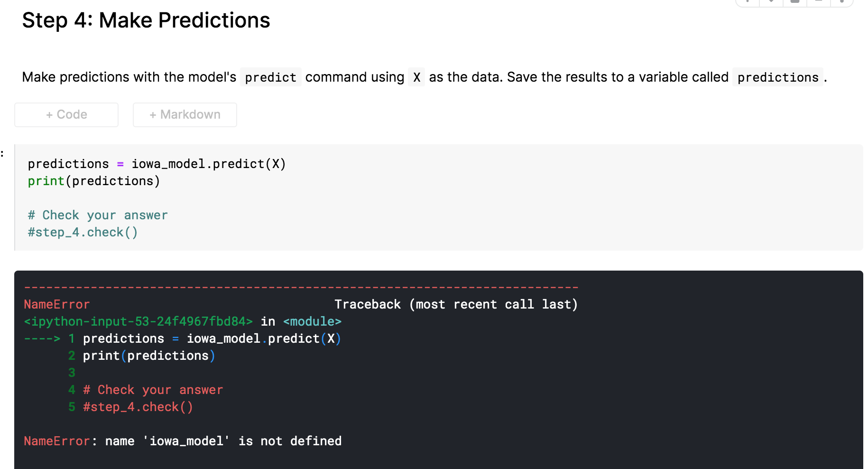Image resolution: width=868 pixels, height=469 pixels.
Task: Click the 'Step 4: Make Predictions' heading
Action: click(x=146, y=20)
